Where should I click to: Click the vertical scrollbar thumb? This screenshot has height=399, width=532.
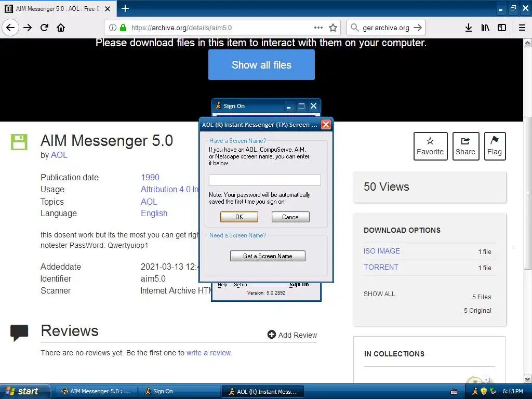(x=528, y=193)
